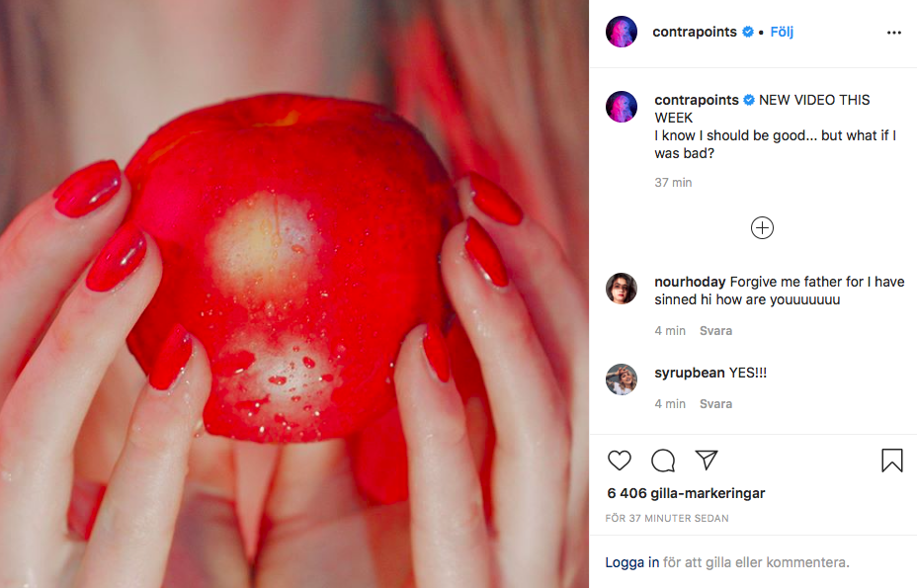
Task: Click contrapoints avatar beside the caption
Action: [x=622, y=107]
